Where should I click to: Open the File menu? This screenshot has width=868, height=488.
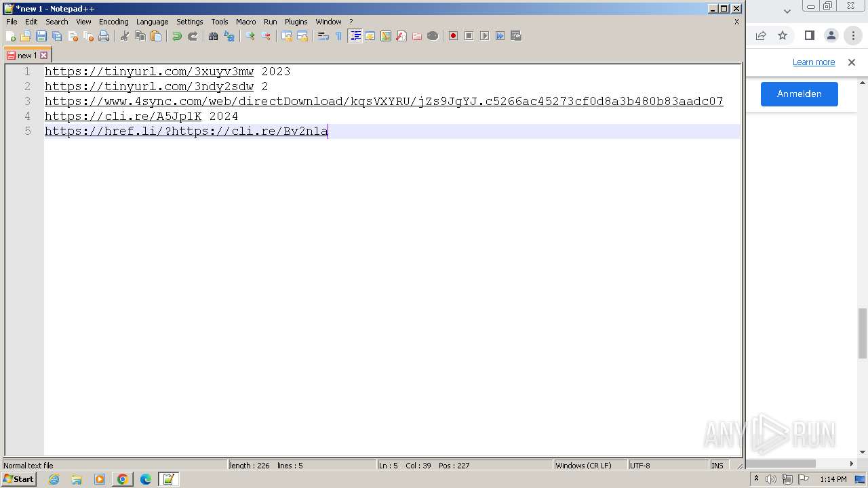click(x=12, y=22)
